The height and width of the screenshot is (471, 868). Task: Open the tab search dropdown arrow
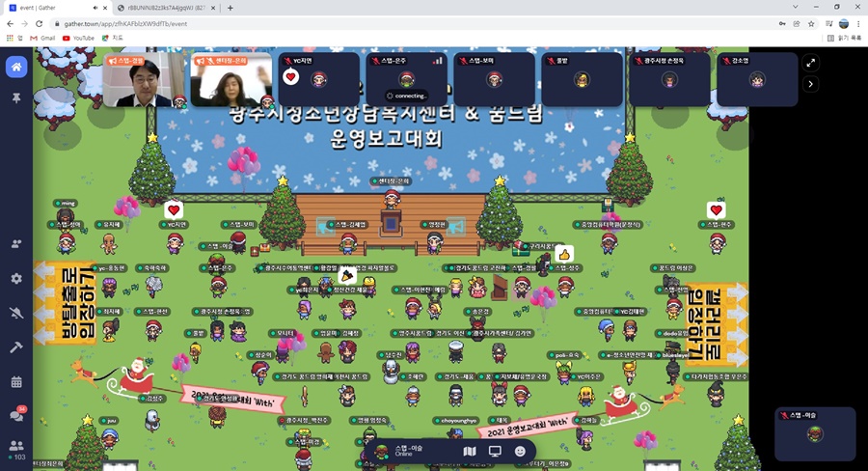coord(795,7)
